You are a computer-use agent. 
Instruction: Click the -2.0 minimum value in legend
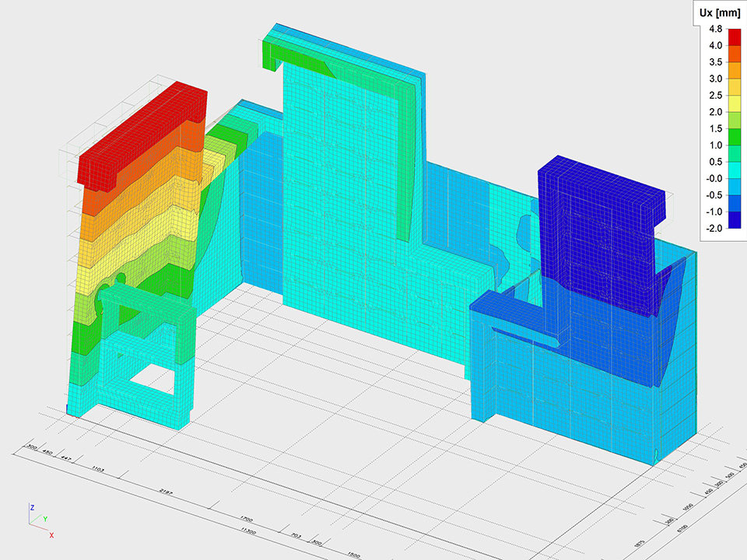tap(714, 228)
